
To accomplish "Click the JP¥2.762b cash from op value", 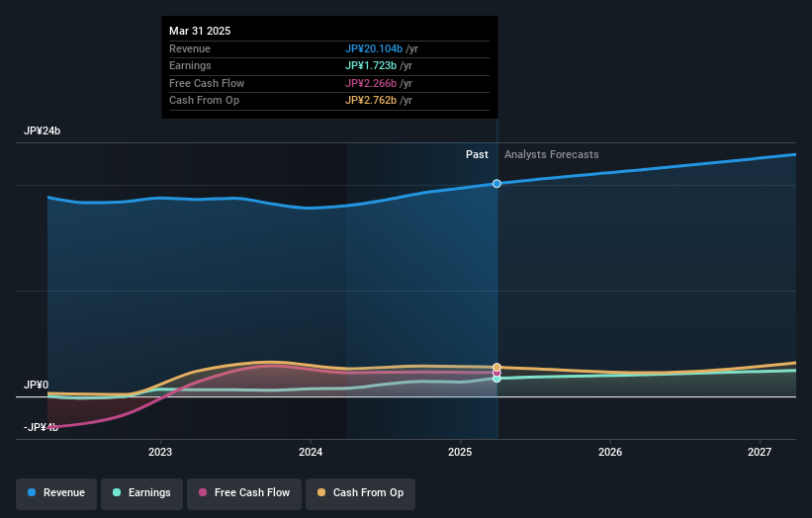I will pos(371,101).
